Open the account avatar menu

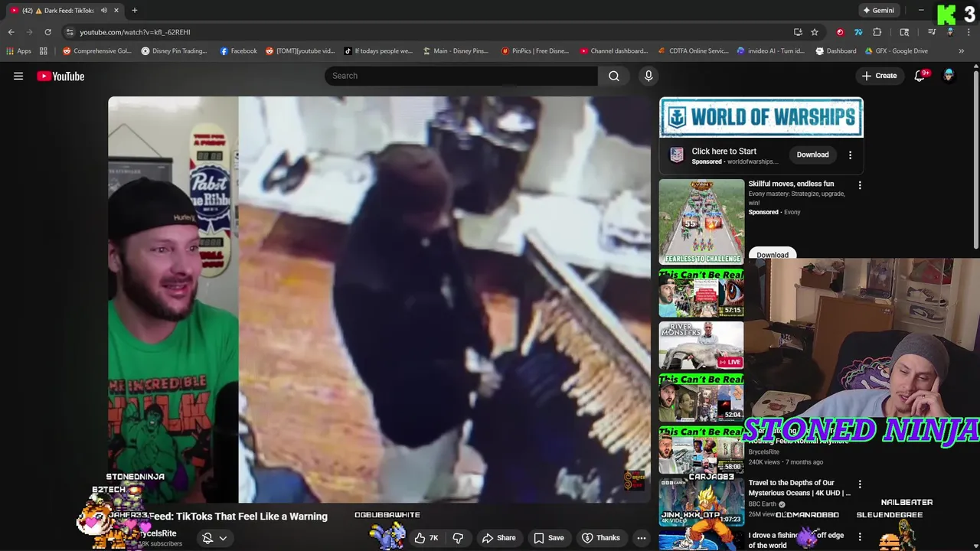[x=949, y=76]
